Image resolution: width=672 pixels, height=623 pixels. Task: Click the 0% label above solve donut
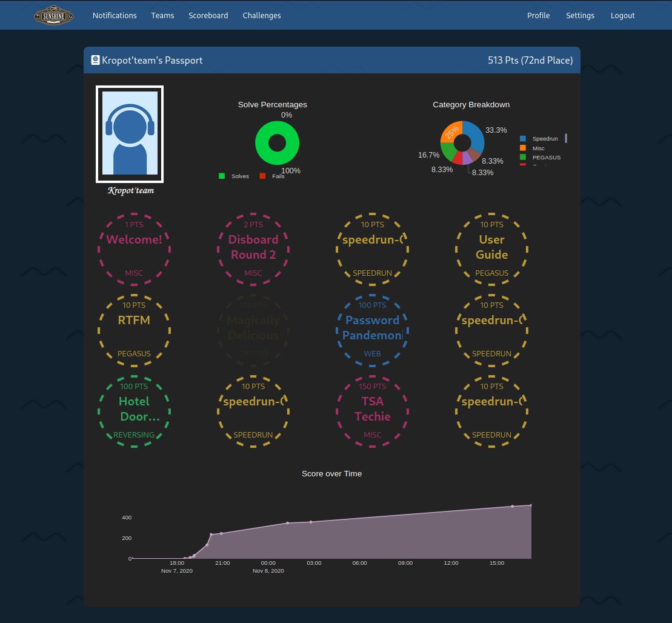(x=287, y=115)
